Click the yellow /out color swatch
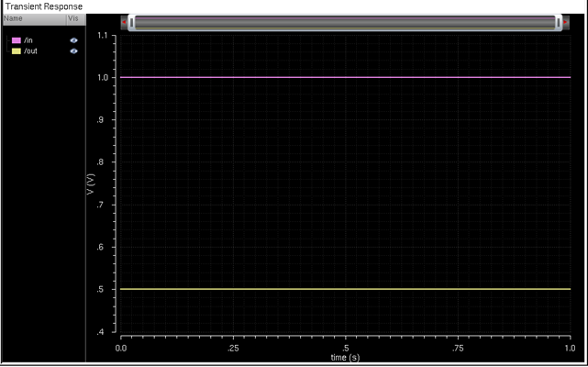This screenshot has height=367, width=588. click(17, 51)
